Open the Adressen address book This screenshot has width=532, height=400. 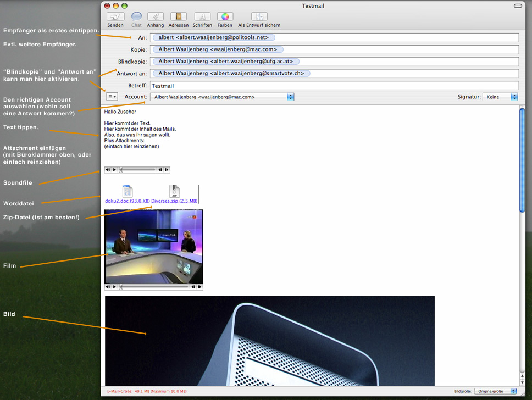coord(179,17)
